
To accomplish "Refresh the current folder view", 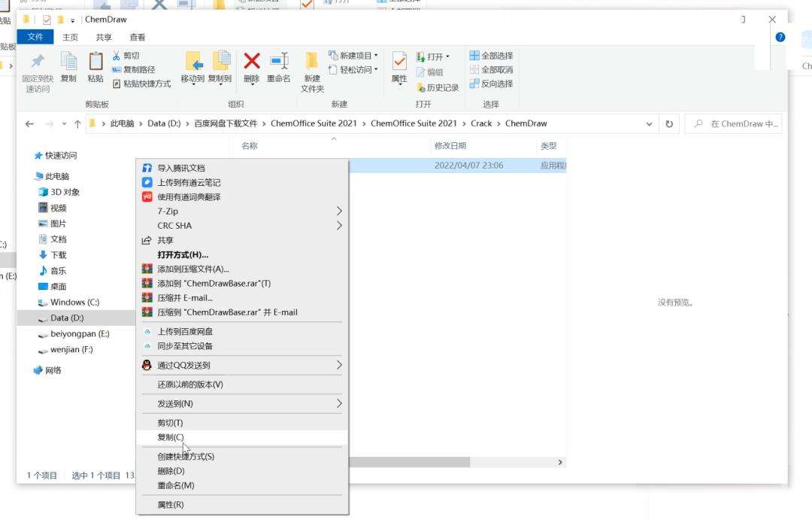I will point(669,124).
